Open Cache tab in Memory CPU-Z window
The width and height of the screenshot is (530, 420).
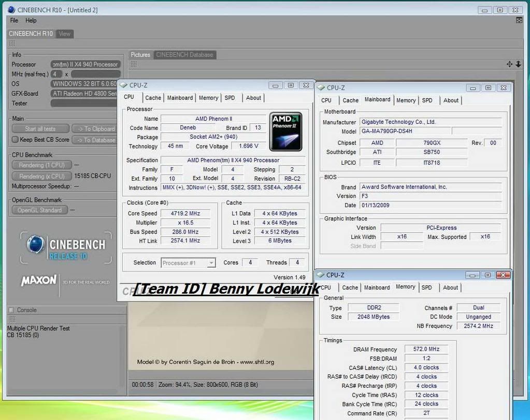click(350, 287)
